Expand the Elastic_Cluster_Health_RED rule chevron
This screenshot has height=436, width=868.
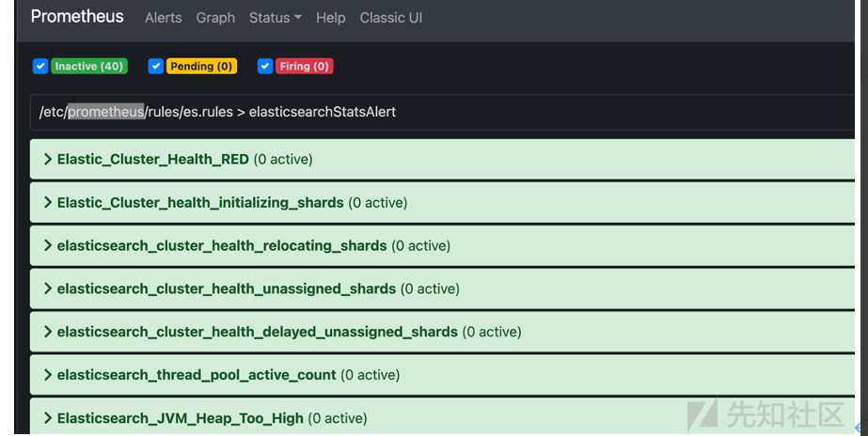click(x=47, y=160)
